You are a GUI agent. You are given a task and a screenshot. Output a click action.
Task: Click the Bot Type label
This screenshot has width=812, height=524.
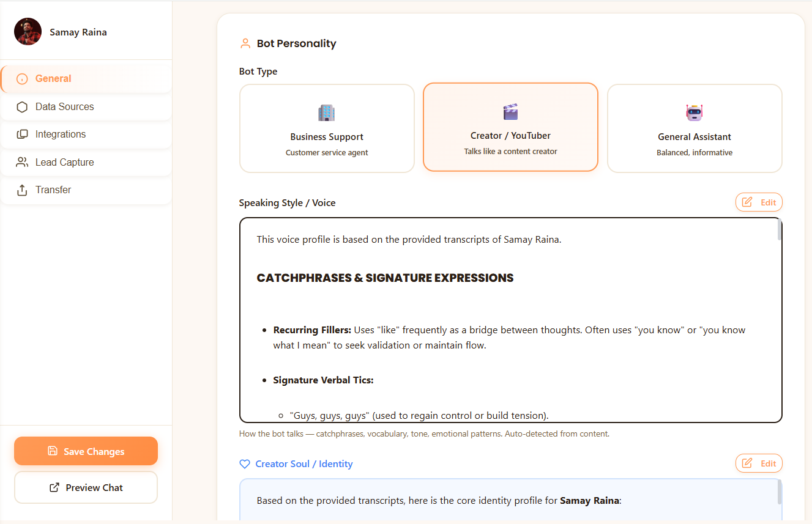258,72
